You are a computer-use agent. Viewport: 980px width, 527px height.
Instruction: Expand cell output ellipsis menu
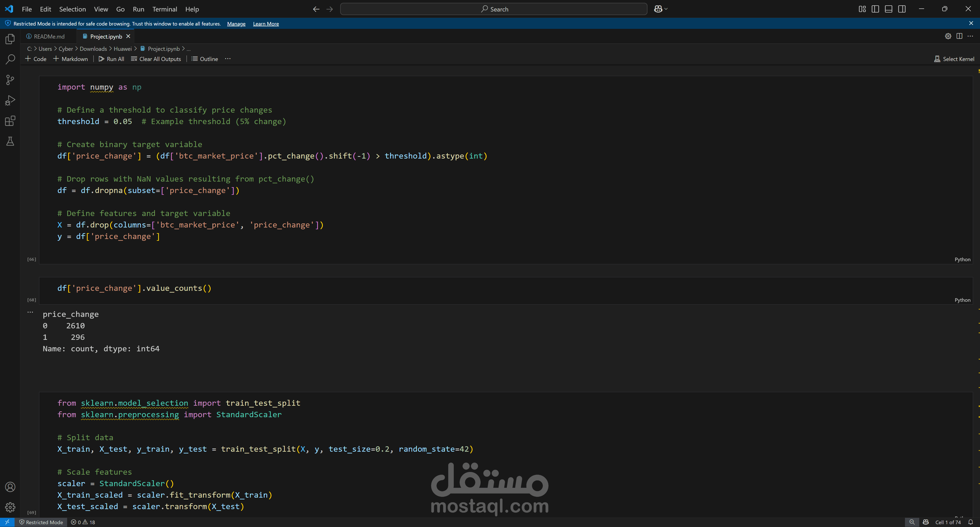30,312
